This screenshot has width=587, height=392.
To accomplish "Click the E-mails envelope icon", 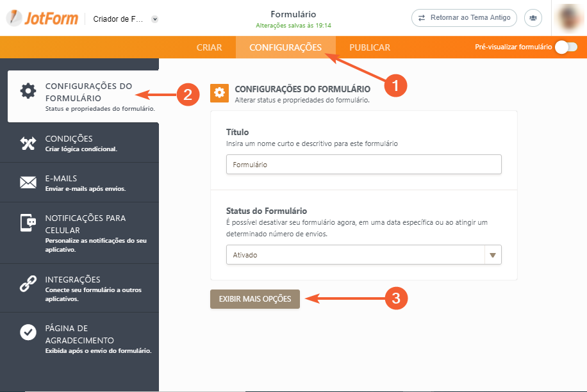I will (x=28, y=183).
